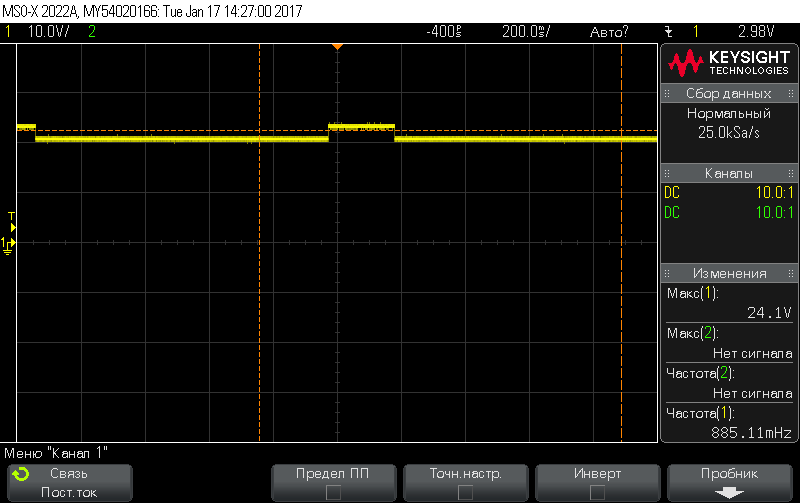The image size is (800, 503).
Task: Click the circular coupling selector icon
Action: click(21, 474)
